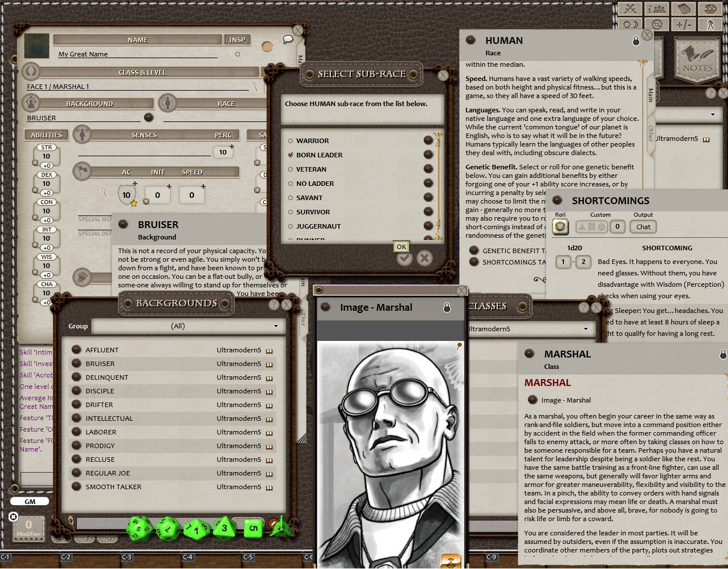Open the Options gear icon

(657, 24)
